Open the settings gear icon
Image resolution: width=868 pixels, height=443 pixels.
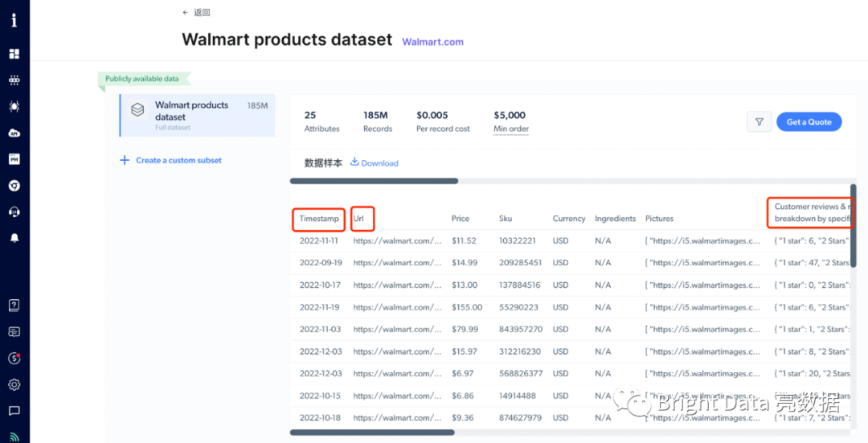(14, 384)
